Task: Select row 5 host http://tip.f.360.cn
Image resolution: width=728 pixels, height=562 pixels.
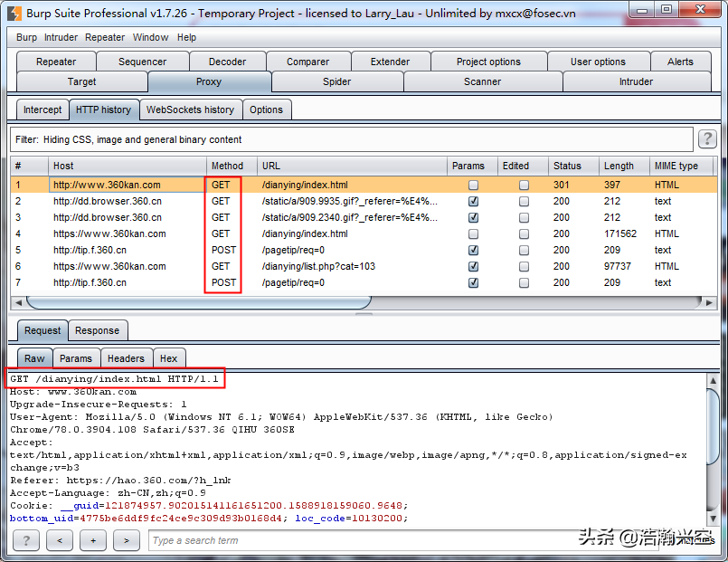Action: click(90, 250)
